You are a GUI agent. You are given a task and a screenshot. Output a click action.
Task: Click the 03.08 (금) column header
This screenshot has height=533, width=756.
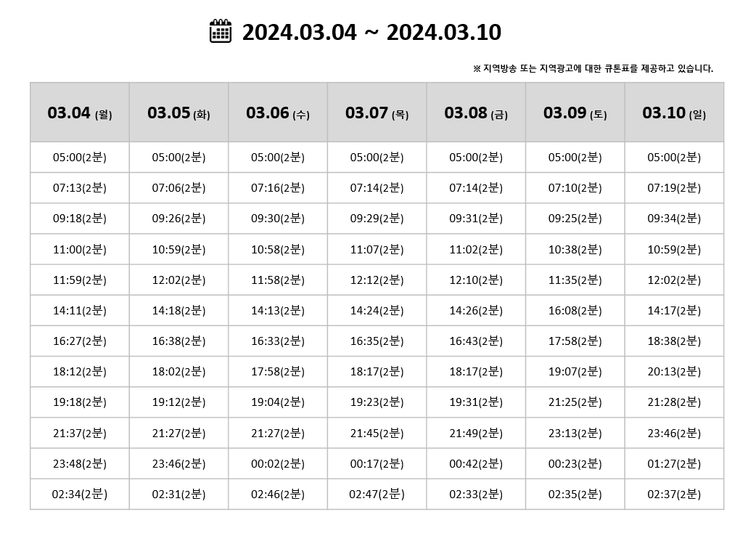476,113
